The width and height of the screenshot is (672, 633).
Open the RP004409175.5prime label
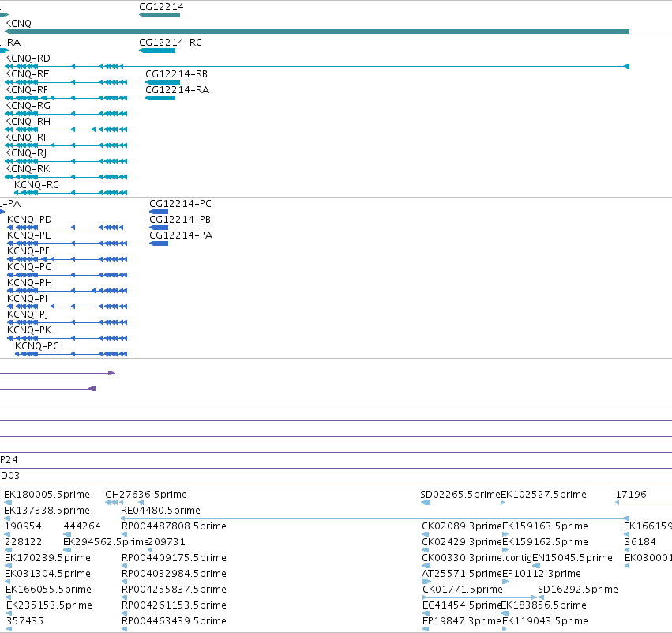pos(174,559)
